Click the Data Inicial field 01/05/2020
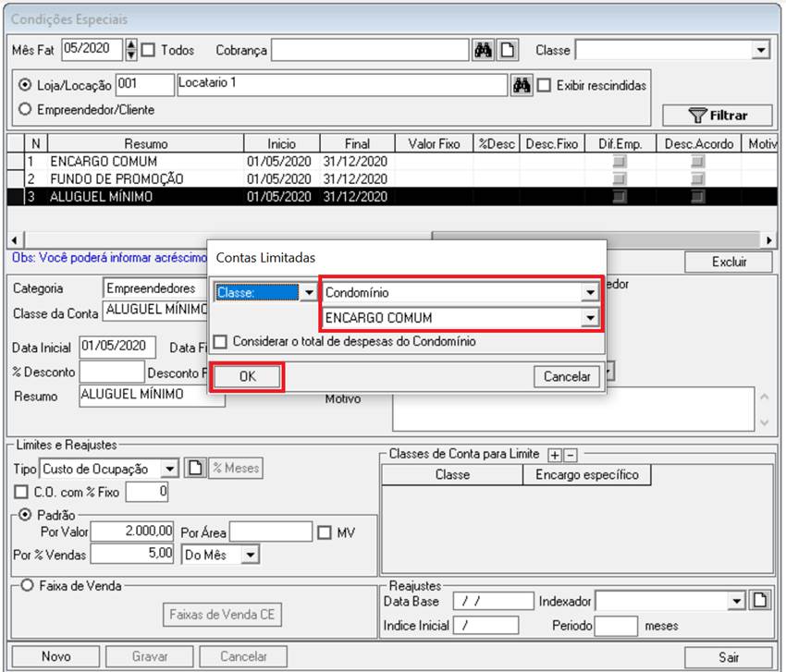This screenshot has height=672, width=786. pyautogui.click(x=117, y=347)
